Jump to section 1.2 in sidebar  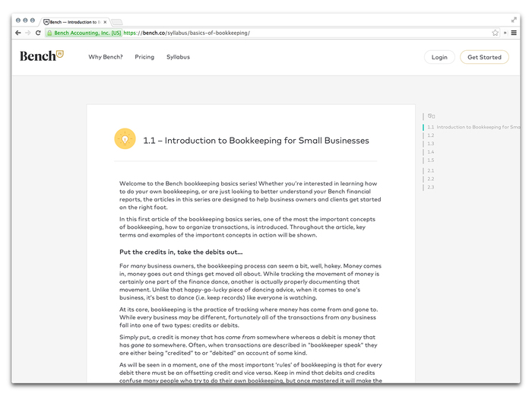[431, 135]
